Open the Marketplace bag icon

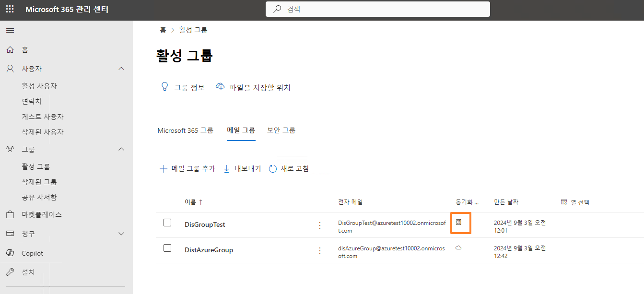(10, 214)
